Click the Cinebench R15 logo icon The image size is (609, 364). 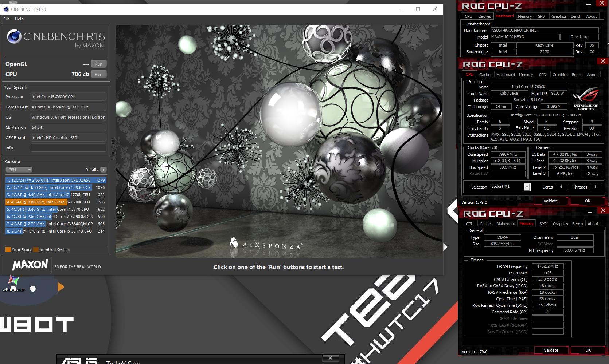click(x=14, y=36)
